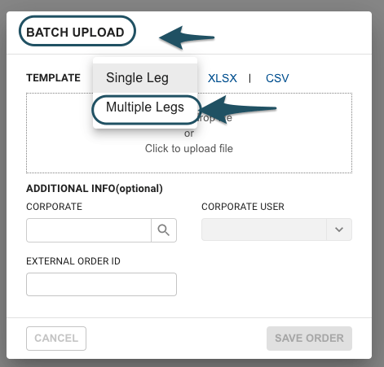Click the Corporate User label
Viewport: 384px width, 367px height.
click(243, 207)
